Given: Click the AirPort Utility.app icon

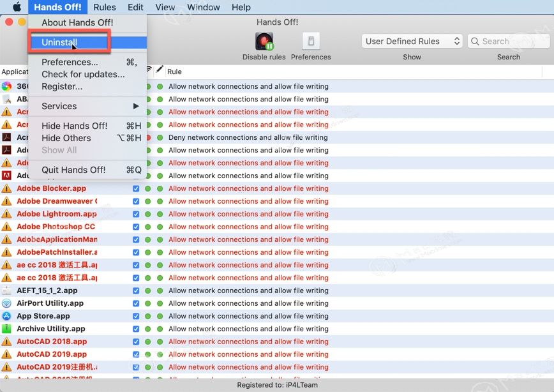Looking at the screenshot, I should (x=6, y=303).
